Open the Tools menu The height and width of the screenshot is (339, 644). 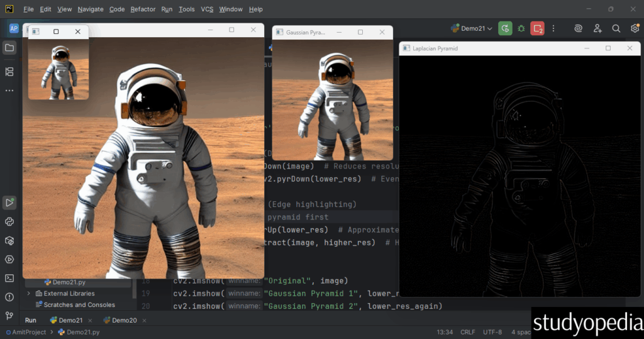click(186, 9)
